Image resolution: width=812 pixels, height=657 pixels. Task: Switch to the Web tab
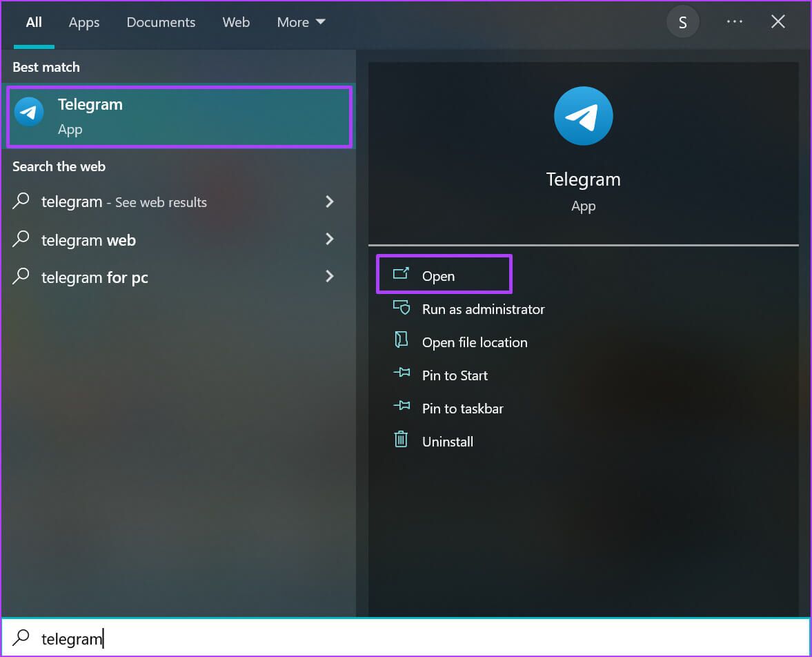tap(236, 22)
